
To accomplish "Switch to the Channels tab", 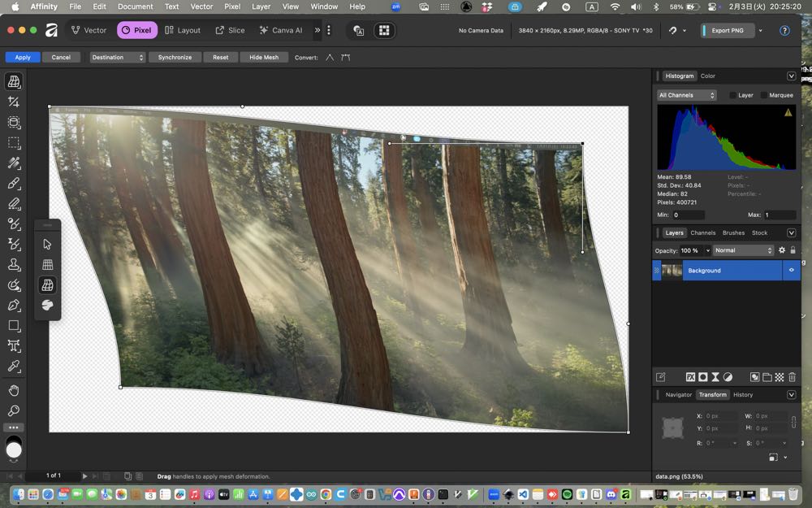I will (702, 233).
